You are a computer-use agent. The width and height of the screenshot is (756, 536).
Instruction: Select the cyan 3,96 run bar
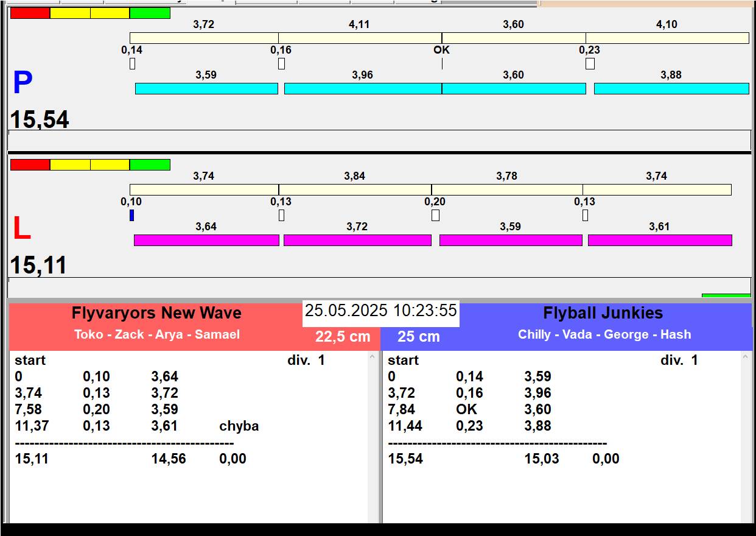pyautogui.click(x=363, y=88)
